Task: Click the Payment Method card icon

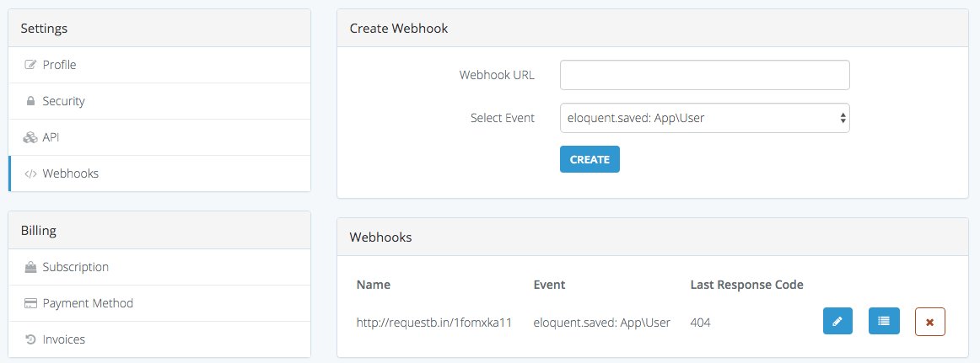Action: (30, 304)
